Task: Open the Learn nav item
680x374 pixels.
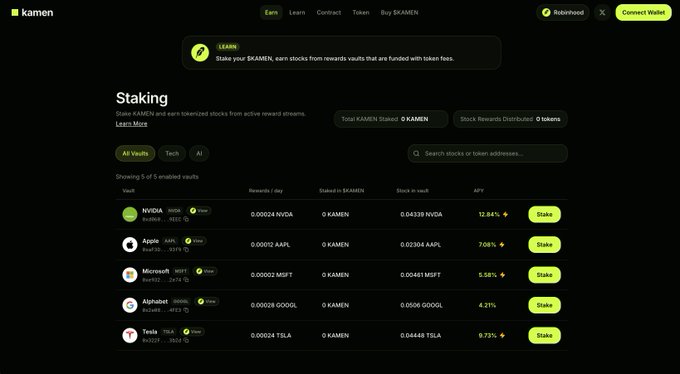Action: (297, 13)
